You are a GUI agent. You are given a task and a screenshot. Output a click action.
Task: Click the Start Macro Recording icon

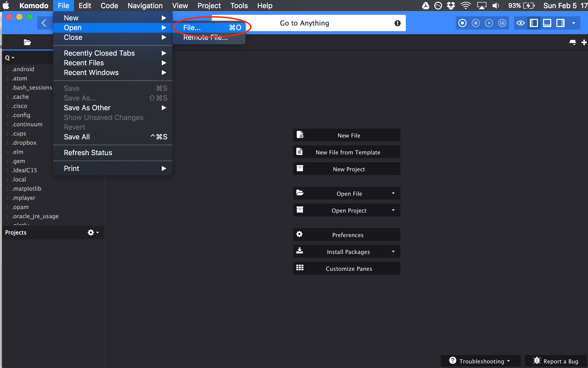(462, 23)
